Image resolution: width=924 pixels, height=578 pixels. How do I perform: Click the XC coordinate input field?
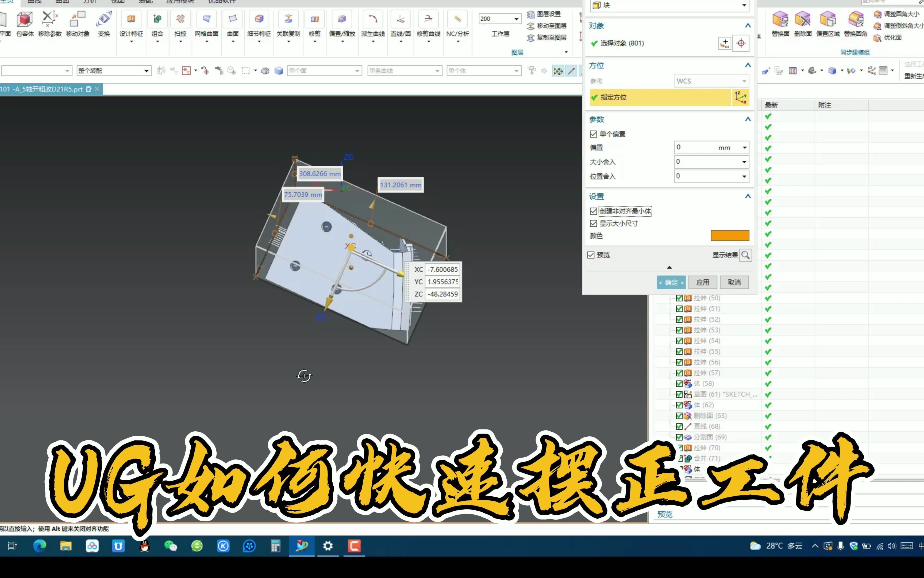click(442, 269)
